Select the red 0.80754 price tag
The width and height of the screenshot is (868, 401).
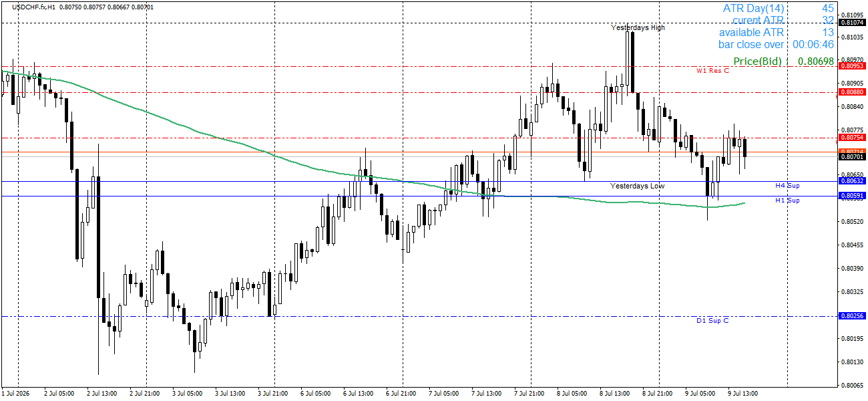(x=852, y=138)
